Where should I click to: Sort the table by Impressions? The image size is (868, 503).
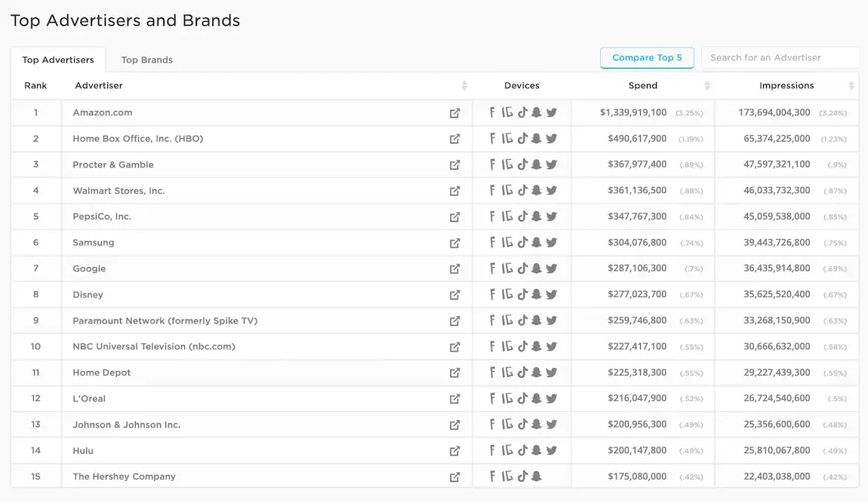pos(852,85)
